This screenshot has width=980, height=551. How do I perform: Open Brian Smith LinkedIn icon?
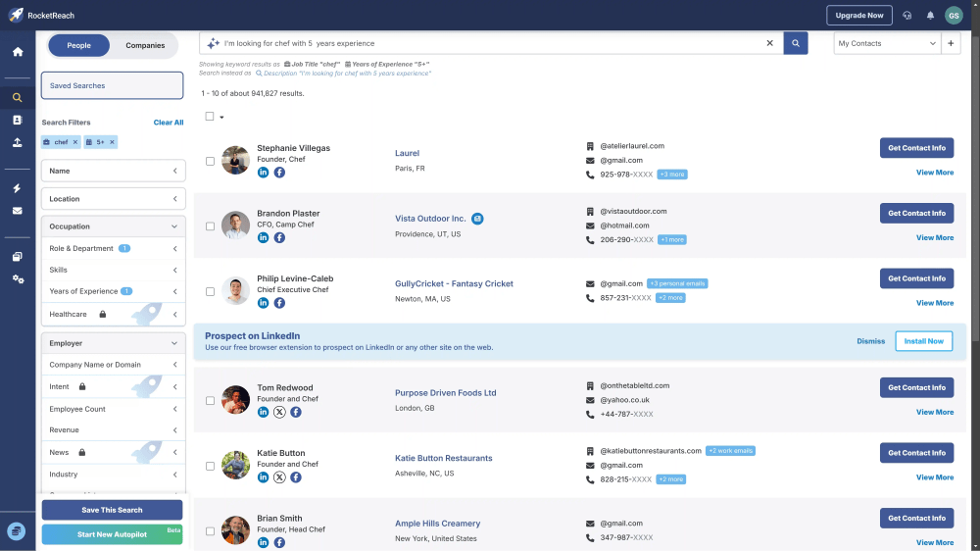(x=263, y=542)
